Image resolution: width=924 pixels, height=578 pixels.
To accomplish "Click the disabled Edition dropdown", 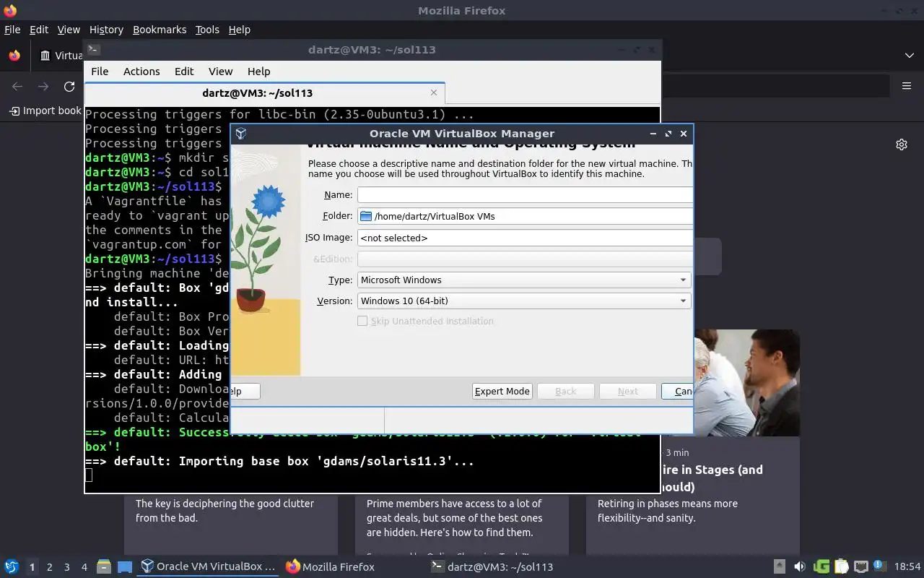I will [525, 259].
